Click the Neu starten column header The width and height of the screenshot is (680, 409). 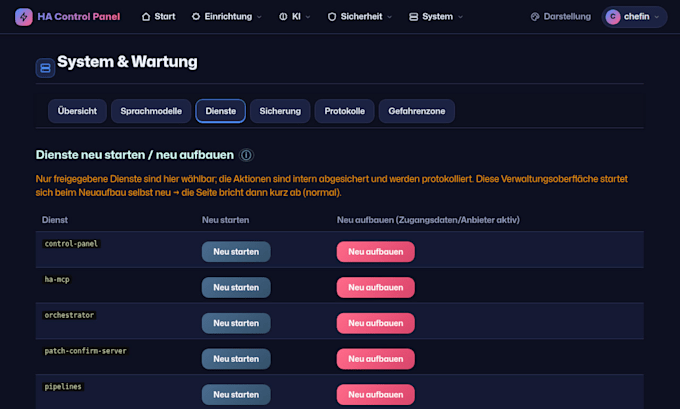226,220
